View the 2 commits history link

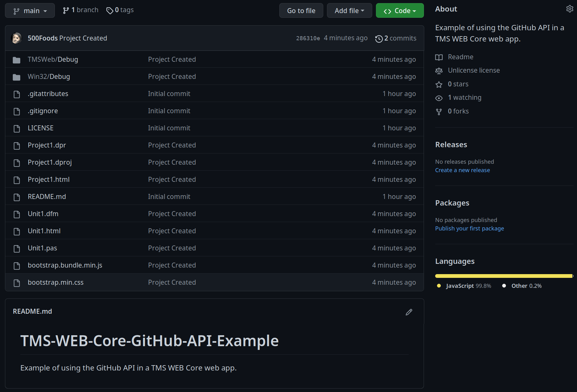tap(396, 38)
